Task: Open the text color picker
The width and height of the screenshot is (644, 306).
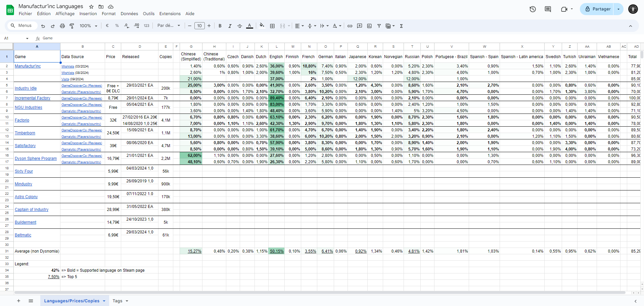Action: [249, 26]
